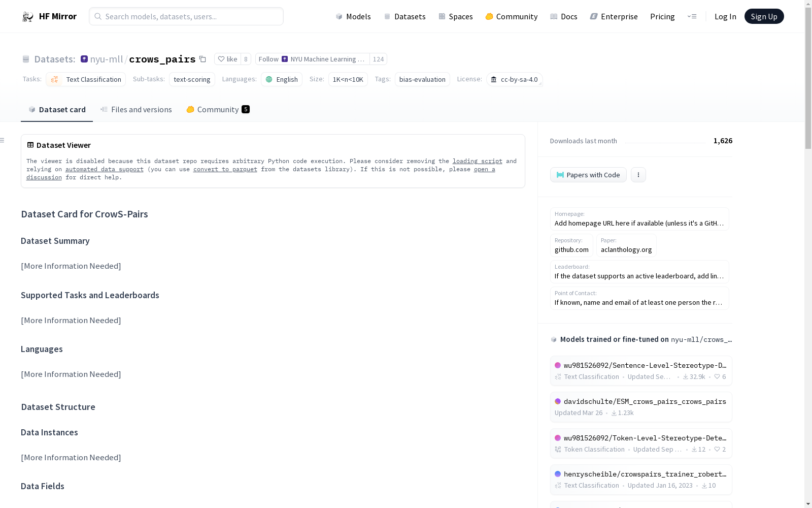Screen dimensions: 812x508
Task: Select the Dataset Structure heading
Action: tap(58, 407)
